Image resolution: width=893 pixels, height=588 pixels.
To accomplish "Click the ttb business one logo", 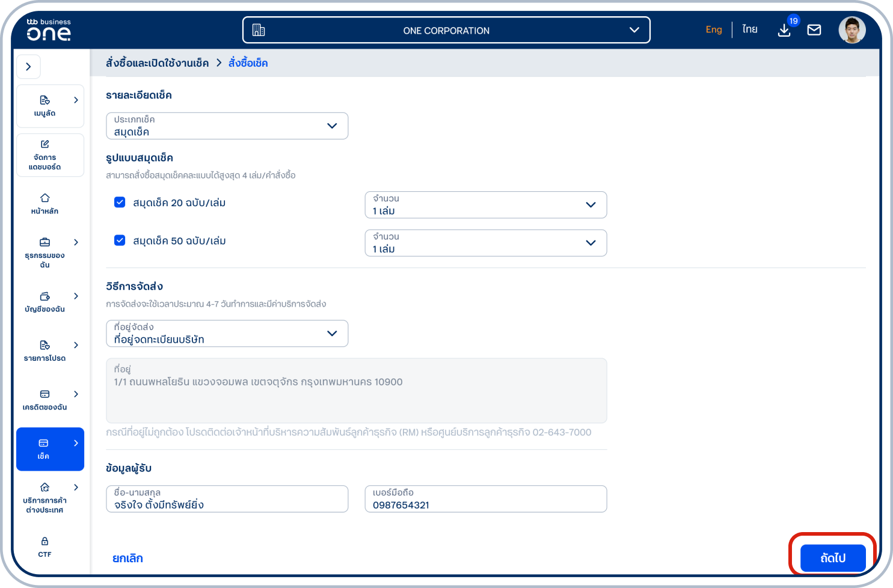I will click(49, 29).
